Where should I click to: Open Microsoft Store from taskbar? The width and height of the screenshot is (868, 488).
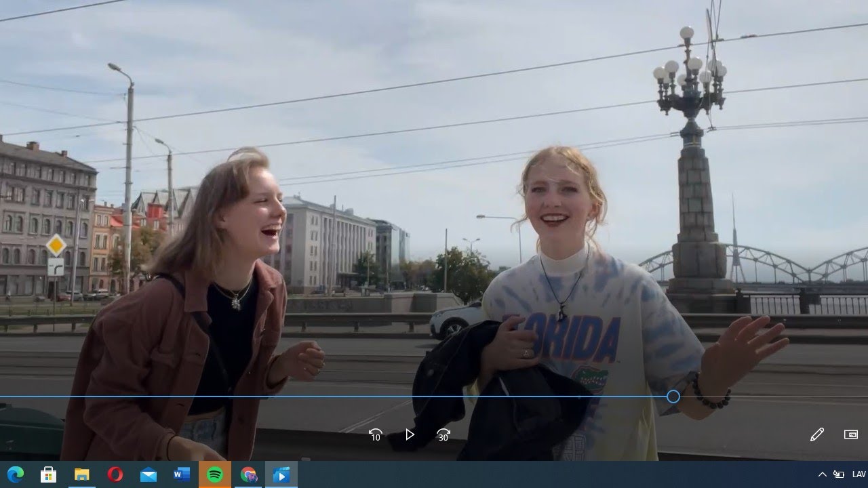48,474
